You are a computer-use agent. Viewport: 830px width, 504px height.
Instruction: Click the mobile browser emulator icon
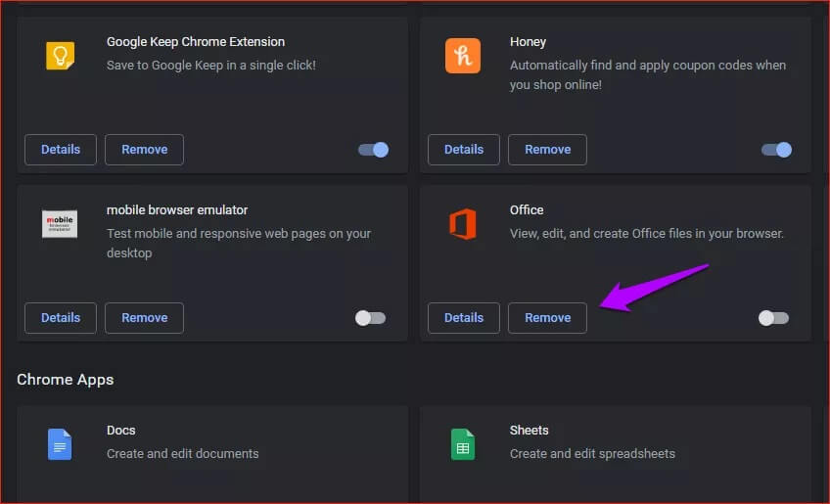pos(61,224)
